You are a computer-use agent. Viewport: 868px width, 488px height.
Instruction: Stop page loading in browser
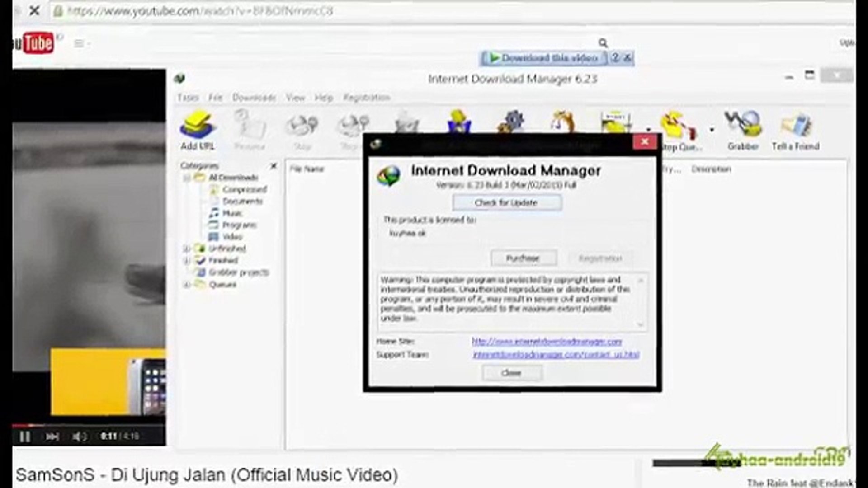pyautogui.click(x=34, y=11)
